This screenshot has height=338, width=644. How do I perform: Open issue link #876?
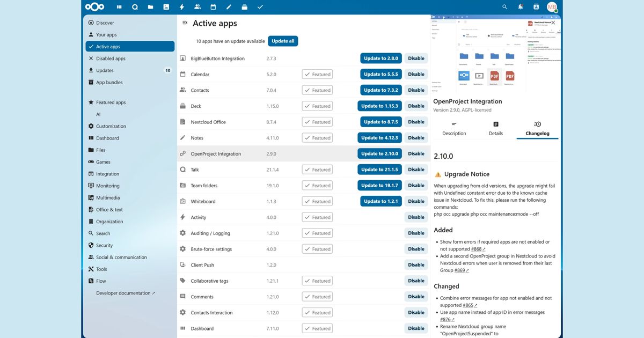447,319
